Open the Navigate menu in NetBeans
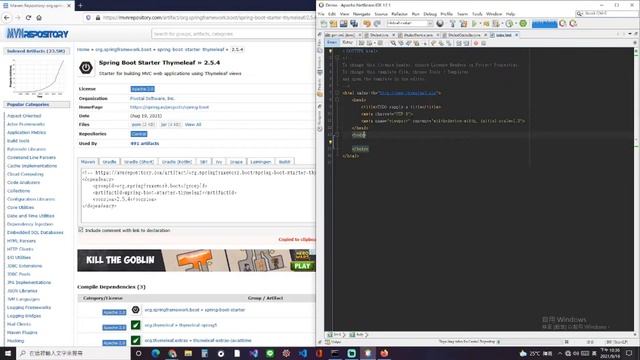This screenshot has height=360, width=640. (361, 14)
